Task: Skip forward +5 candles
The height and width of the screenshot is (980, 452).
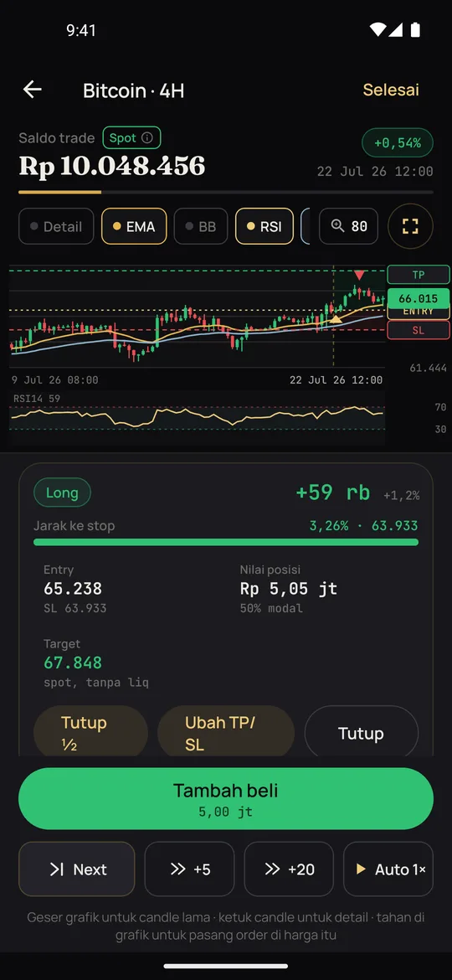Action: tap(189, 869)
